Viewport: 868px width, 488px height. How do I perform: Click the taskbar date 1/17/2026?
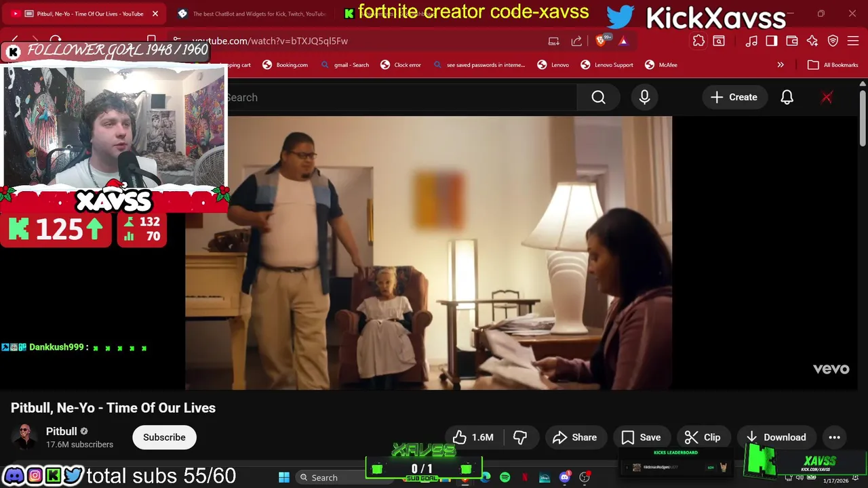pos(835,481)
